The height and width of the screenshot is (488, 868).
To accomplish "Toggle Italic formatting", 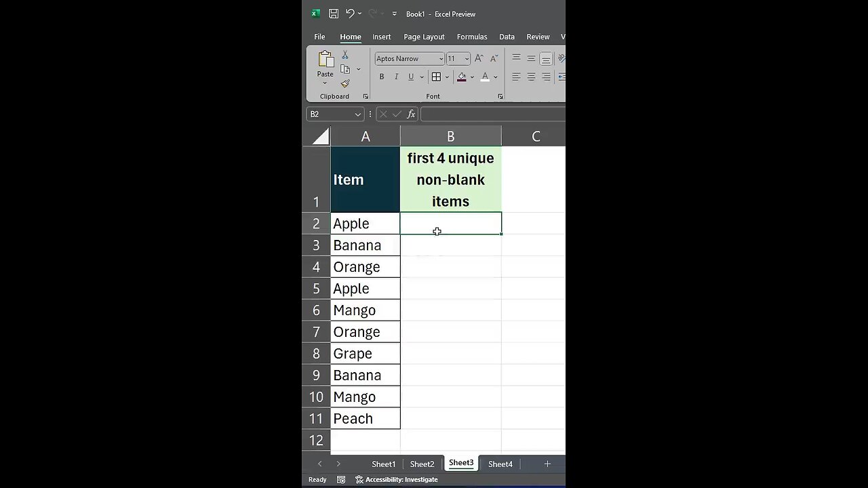I will pos(397,77).
